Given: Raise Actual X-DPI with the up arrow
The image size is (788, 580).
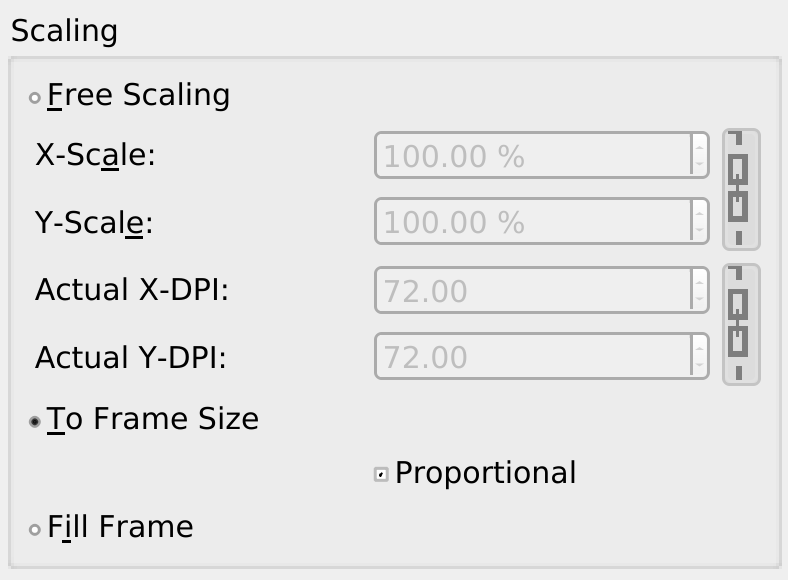Looking at the screenshot, I should (699, 281).
